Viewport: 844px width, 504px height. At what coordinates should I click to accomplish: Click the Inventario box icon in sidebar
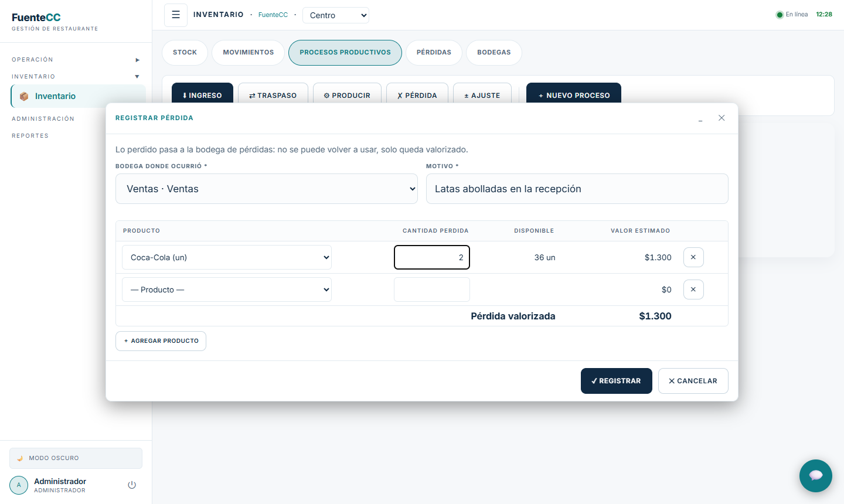pos(24,96)
